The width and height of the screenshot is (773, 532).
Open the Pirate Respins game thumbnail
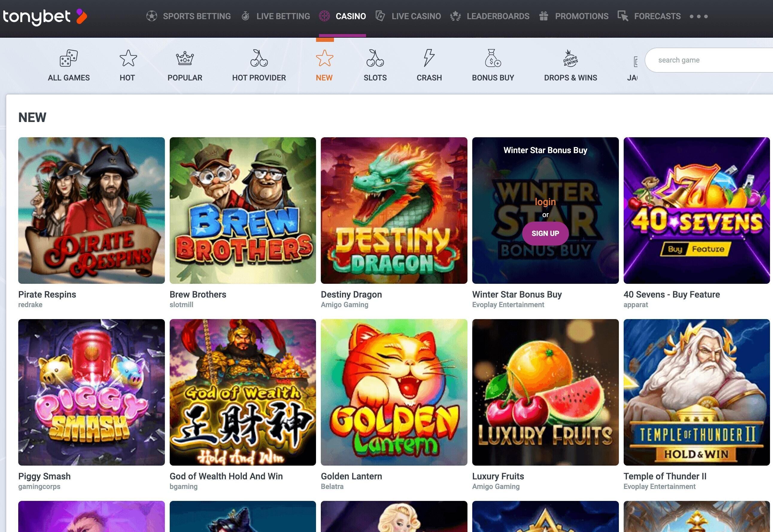(91, 210)
